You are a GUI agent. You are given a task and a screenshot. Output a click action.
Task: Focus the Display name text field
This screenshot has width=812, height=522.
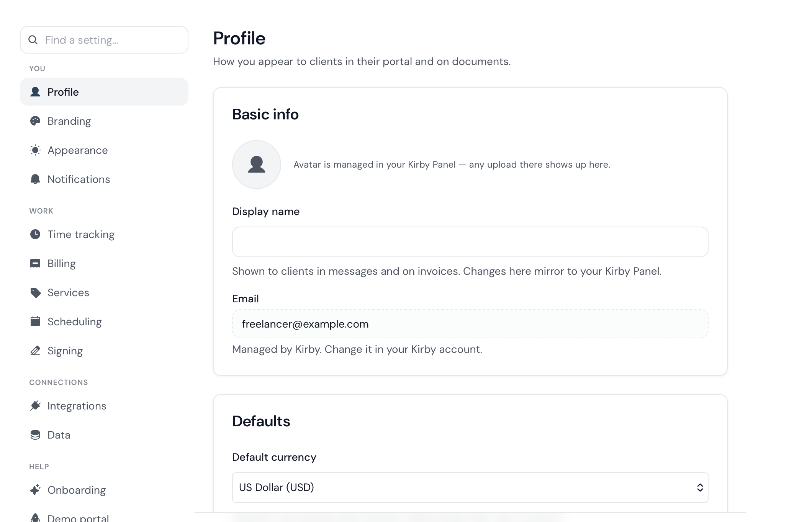470,242
